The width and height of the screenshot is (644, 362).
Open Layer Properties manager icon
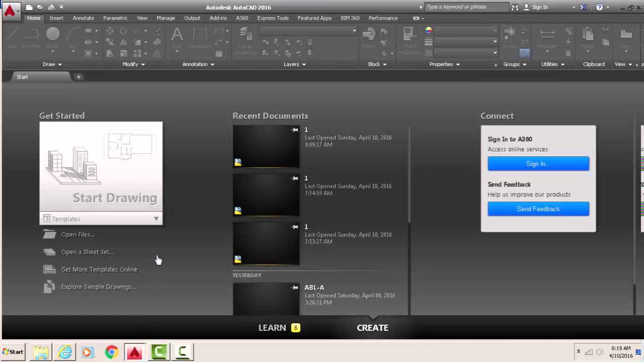tap(246, 40)
